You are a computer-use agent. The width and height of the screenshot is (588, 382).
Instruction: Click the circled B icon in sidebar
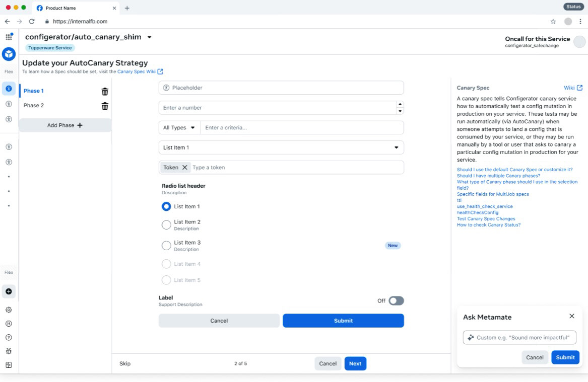point(9,324)
